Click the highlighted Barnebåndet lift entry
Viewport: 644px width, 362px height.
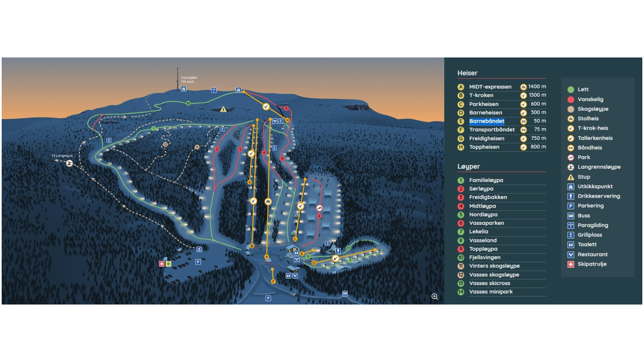(x=487, y=121)
